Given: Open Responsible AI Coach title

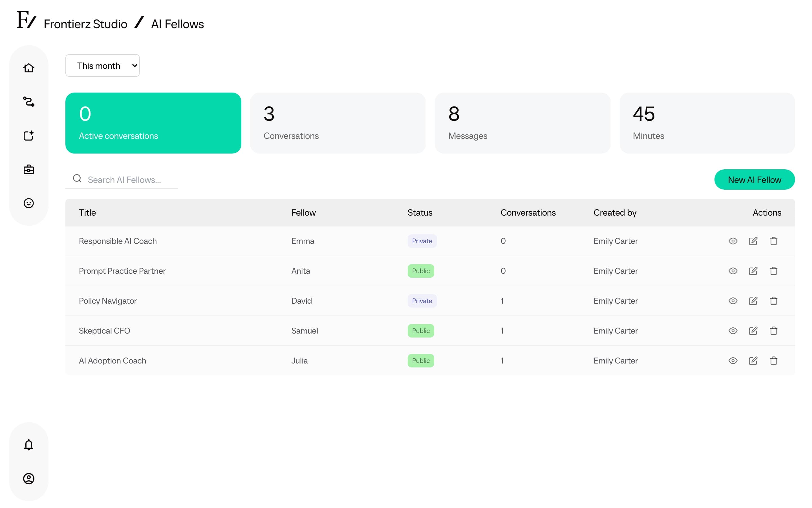Looking at the screenshot, I should coord(118,241).
